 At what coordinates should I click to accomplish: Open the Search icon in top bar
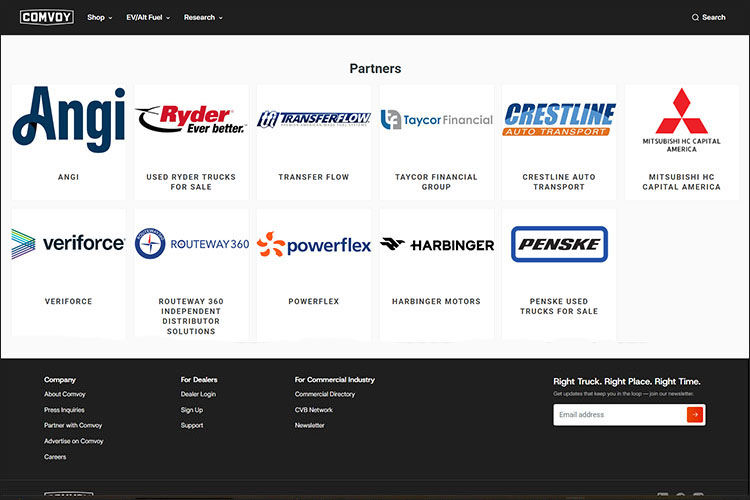point(708,17)
